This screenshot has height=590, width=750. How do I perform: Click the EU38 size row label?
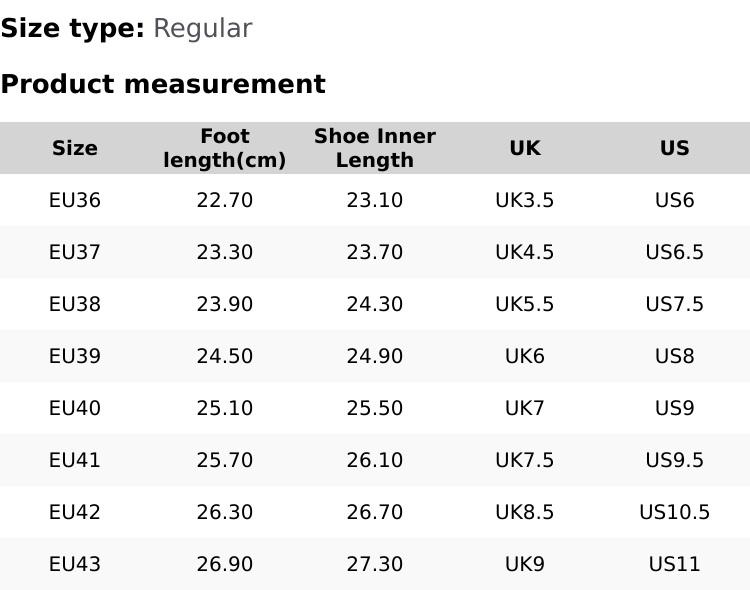pyautogui.click(x=75, y=304)
